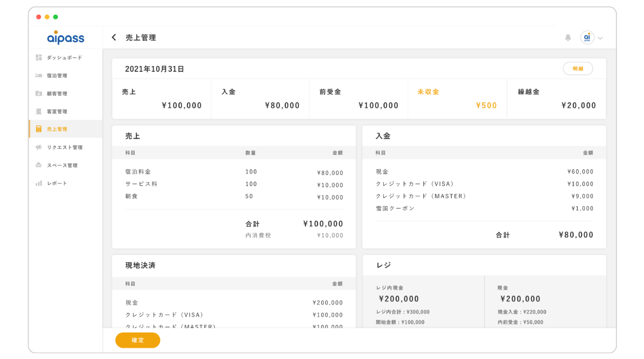The image size is (644, 359).
Task: Click the customer card icon for 顧客管理
Action: [39, 94]
